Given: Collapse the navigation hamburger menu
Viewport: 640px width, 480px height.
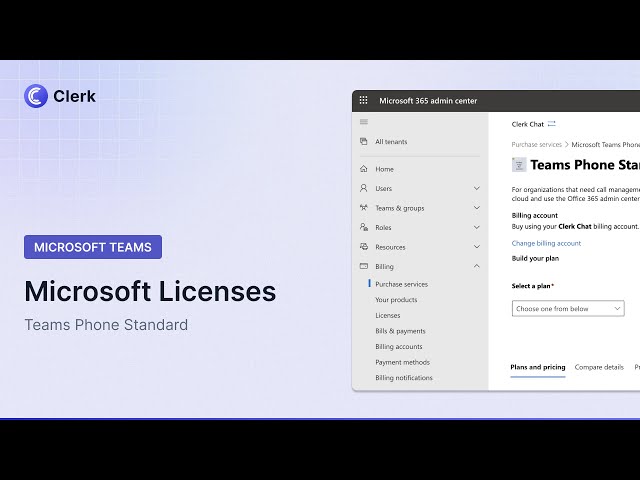Looking at the screenshot, I should click(364, 122).
